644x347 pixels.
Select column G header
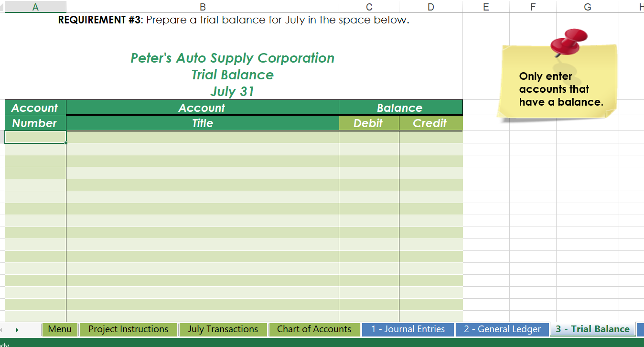tap(587, 7)
